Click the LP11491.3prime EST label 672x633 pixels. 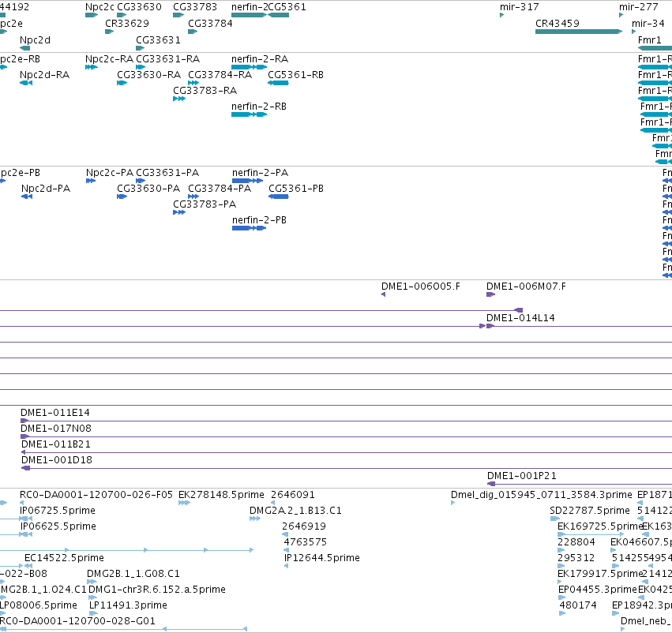pos(128,605)
